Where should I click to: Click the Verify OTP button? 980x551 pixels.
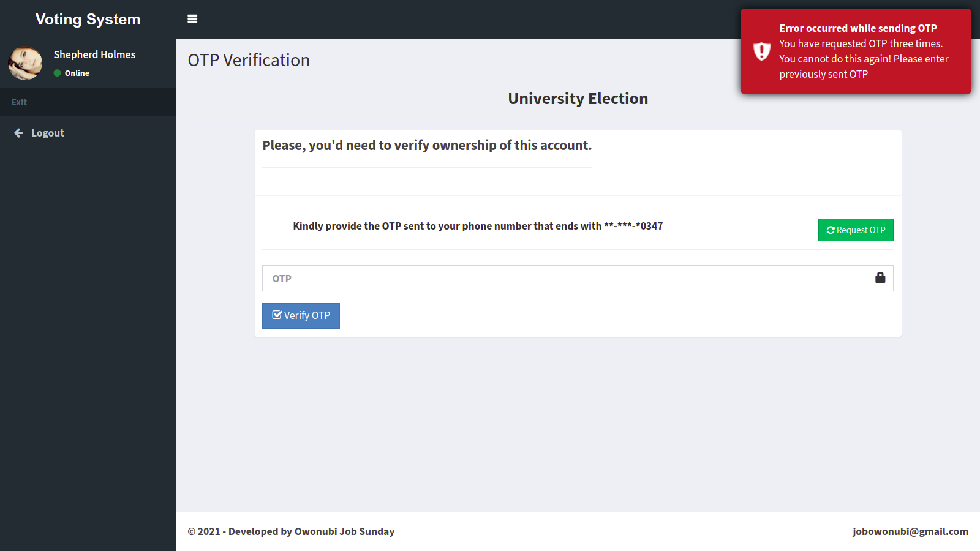click(301, 316)
